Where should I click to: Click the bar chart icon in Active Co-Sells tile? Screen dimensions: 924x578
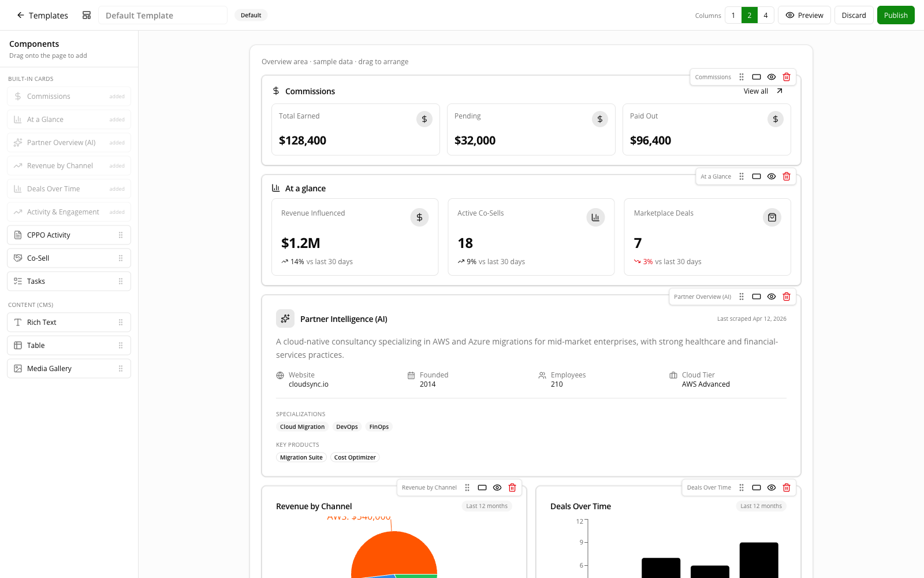tap(596, 217)
